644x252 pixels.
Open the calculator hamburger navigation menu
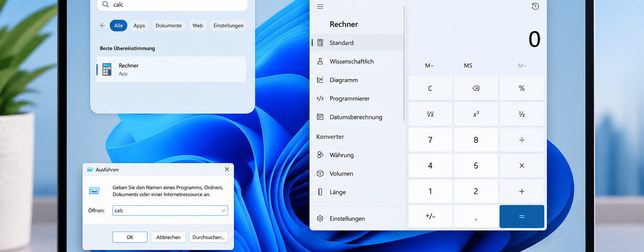pyautogui.click(x=320, y=7)
